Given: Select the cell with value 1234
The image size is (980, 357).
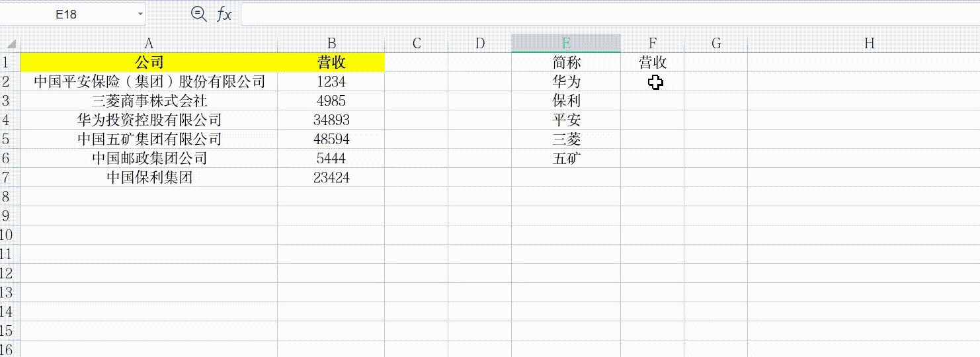Looking at the screenshot, I should (x=331, y=82).
